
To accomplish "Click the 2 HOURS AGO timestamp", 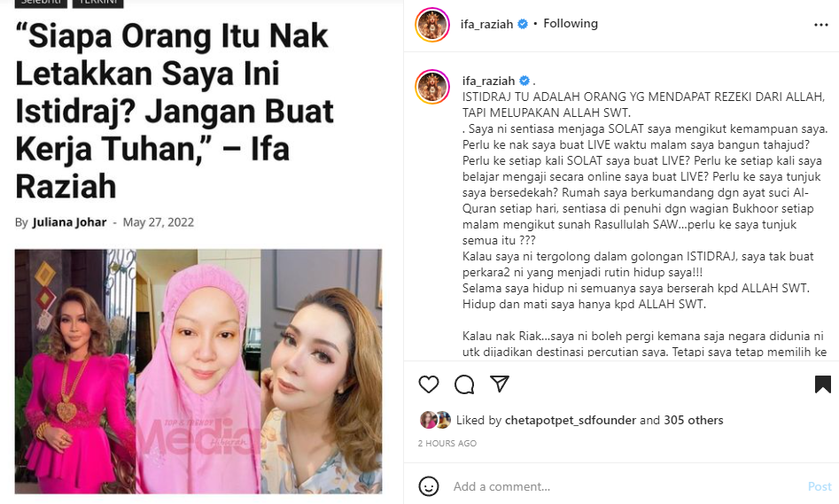I will 447,443.
